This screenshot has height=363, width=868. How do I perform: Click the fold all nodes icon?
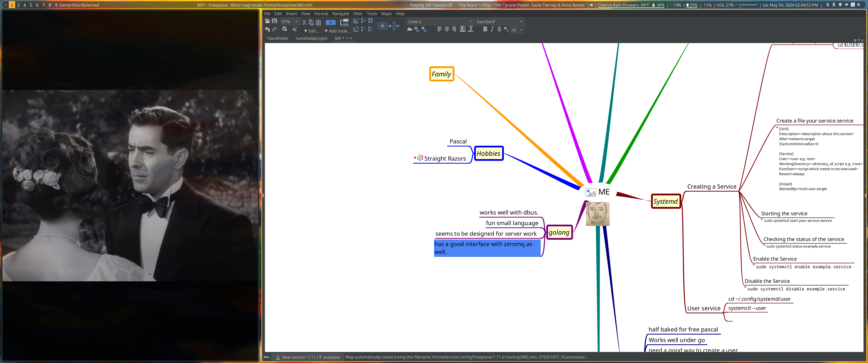371,29
